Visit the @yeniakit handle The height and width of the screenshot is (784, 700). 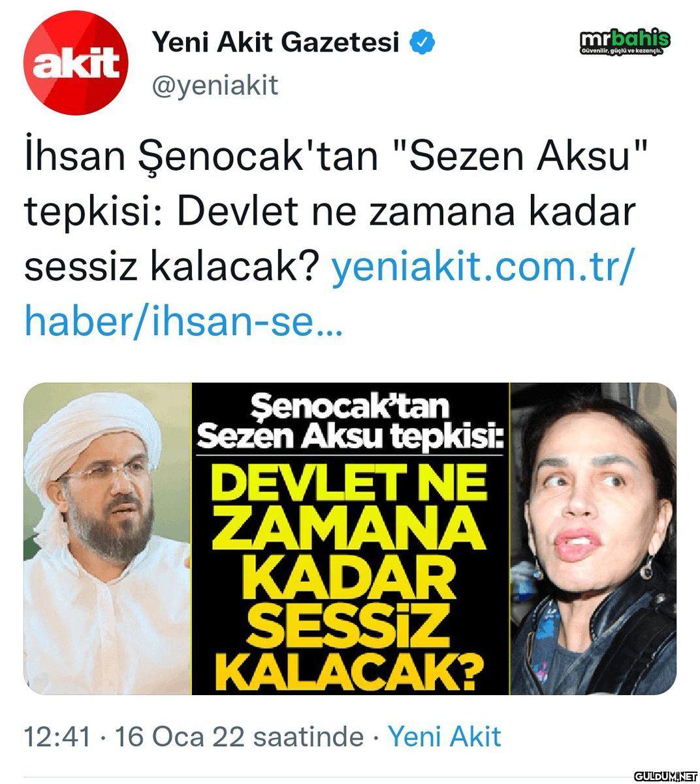pos(215,86)
